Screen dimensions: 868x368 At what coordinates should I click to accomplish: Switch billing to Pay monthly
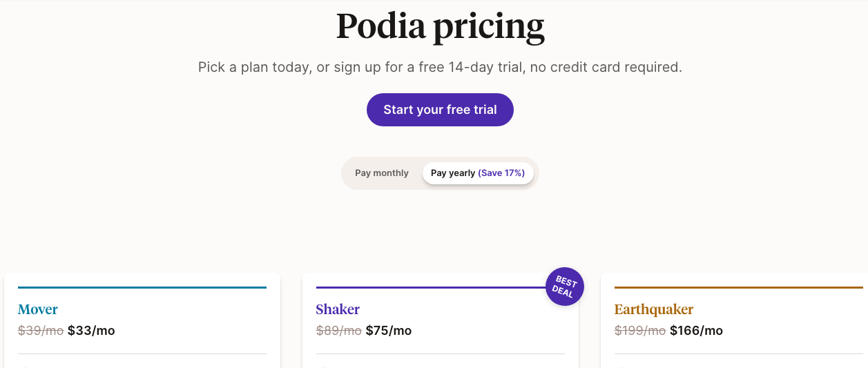pos(382,173)
